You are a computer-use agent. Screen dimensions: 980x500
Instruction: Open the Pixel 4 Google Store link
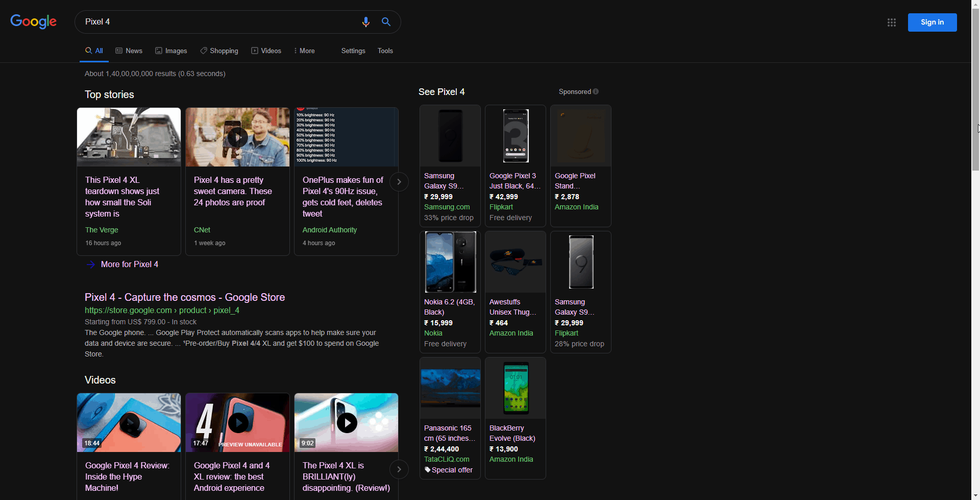pyautogui.click(x=184, y=297)
